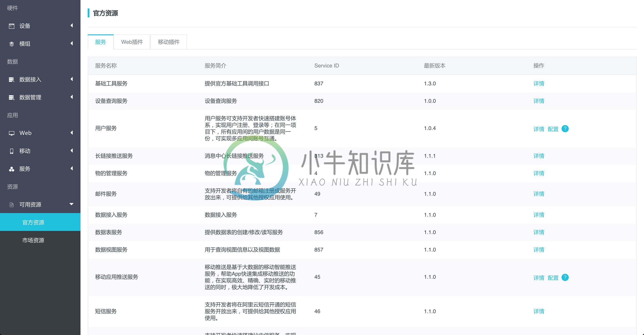The width and height of the screenshot is (644, 335).
Task: Click the 邮件服务 service name
Action: pos(106,194)
